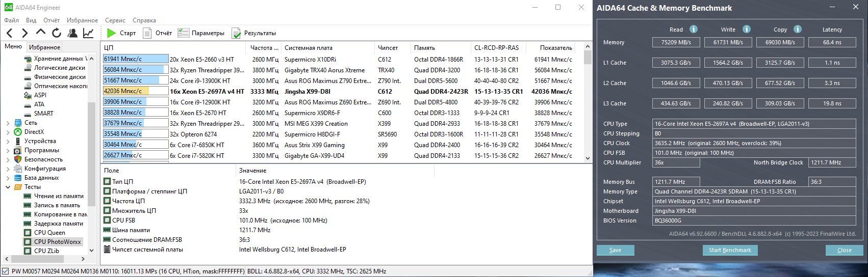Open the Сервис menu
Viewport: 868px width, 277px height.
click(x=115, y=20)
